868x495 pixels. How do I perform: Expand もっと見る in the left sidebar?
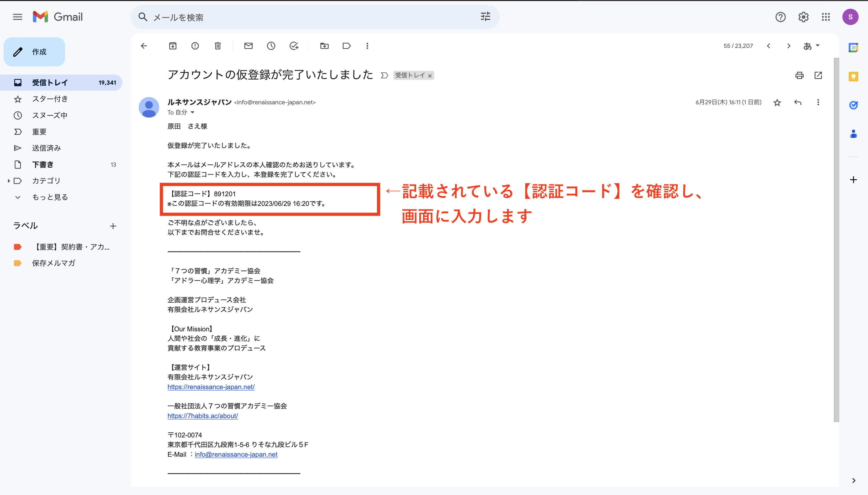click(x=50, y=197)
